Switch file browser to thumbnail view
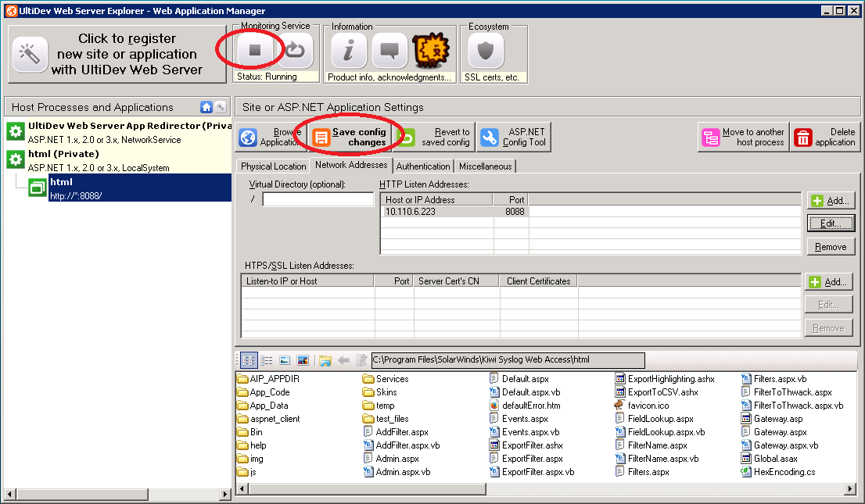Image resolution: width=865 pixels, height=504 pixels. (x=303, y=360)
